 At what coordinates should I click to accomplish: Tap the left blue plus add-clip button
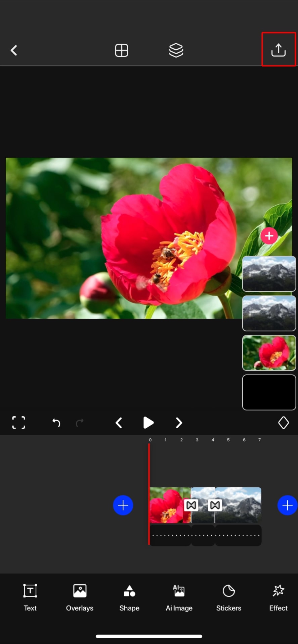pos(123,505)
